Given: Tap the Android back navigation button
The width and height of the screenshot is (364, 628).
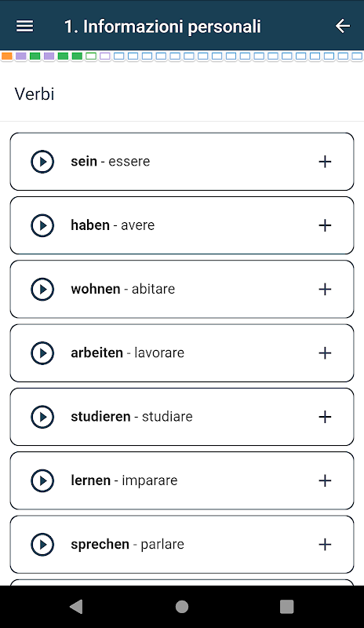Looking at the screenshot, I should (x=76, y=607).
